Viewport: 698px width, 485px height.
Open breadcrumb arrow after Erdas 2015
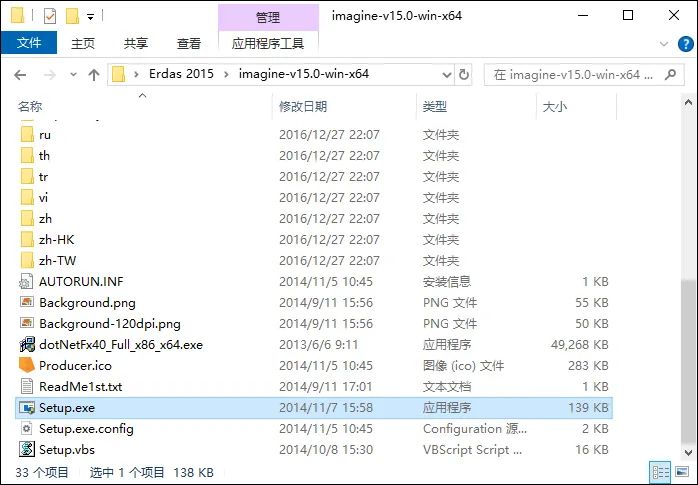point(226,74)
